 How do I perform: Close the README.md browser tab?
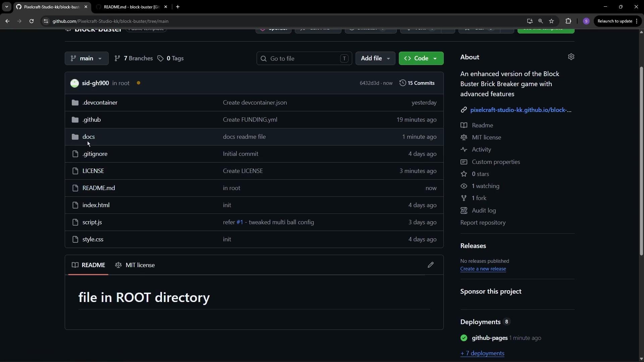pos(166,7)
